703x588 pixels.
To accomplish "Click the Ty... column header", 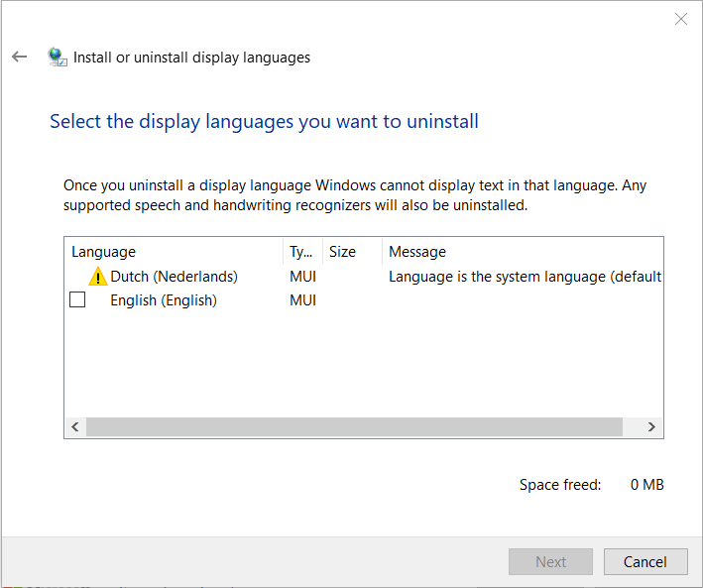I will 302,252.
